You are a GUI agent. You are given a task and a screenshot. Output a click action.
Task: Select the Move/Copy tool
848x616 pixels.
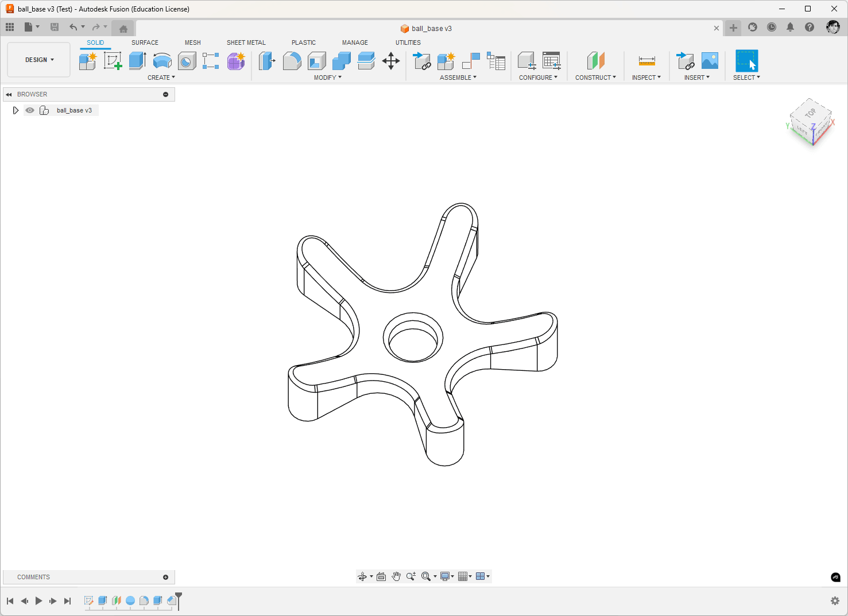point(391,61)
